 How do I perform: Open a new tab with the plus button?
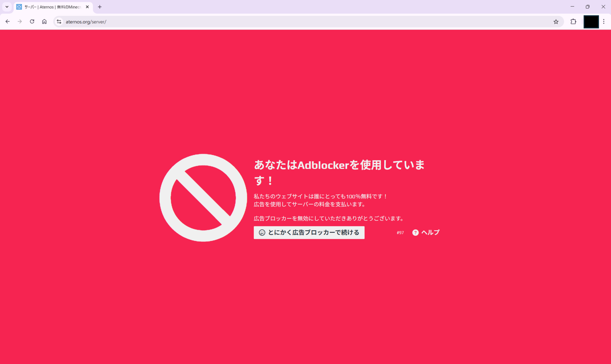[100, 7]
